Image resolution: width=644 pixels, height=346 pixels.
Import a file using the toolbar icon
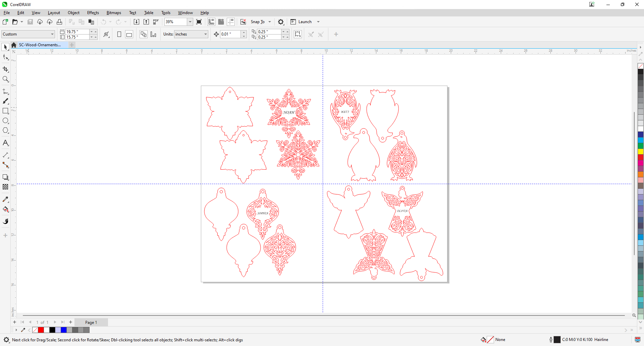coord(136,22)
